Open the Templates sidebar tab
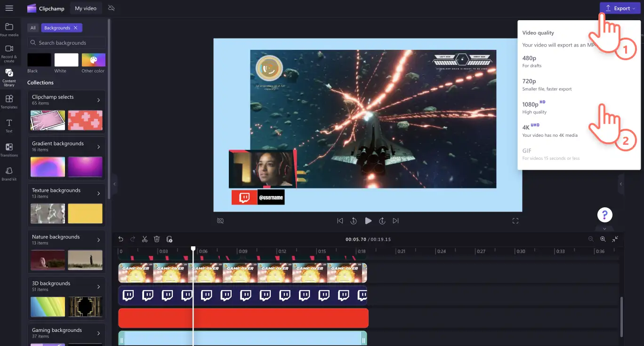The image size is (644, 346). coord(9,102)
